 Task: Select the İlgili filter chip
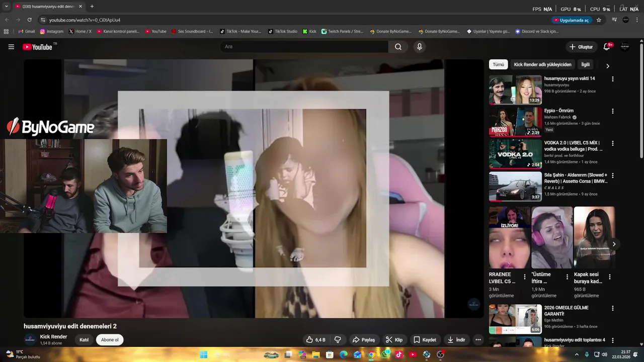click(x=586, y=65)
